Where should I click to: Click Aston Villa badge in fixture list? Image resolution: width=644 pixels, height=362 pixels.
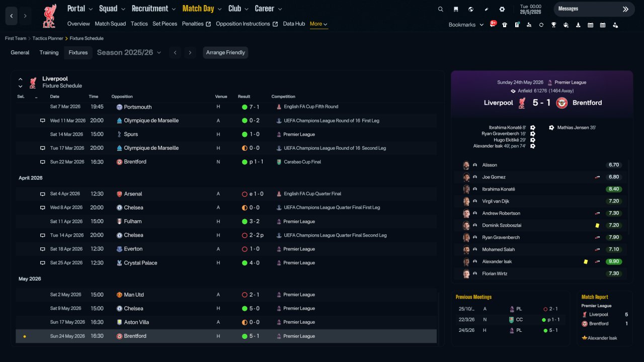point(119,322)
